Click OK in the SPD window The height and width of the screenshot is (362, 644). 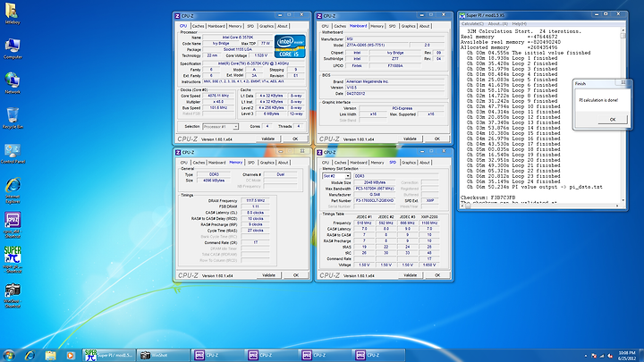point(437,275)
